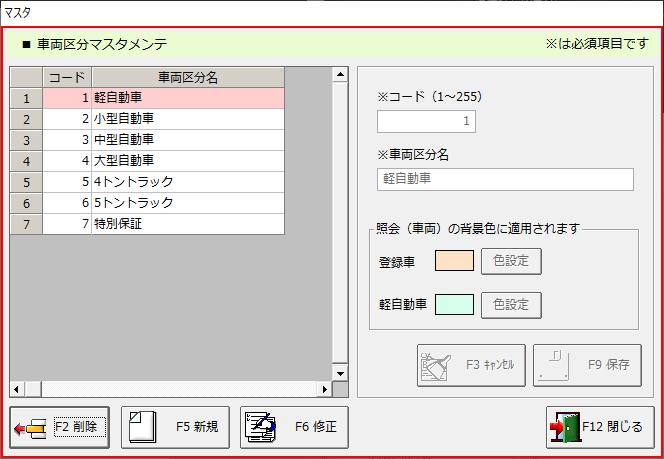Click row header number 1
The height and width of the screenshot is (459, 664).
tap(26, 98)
